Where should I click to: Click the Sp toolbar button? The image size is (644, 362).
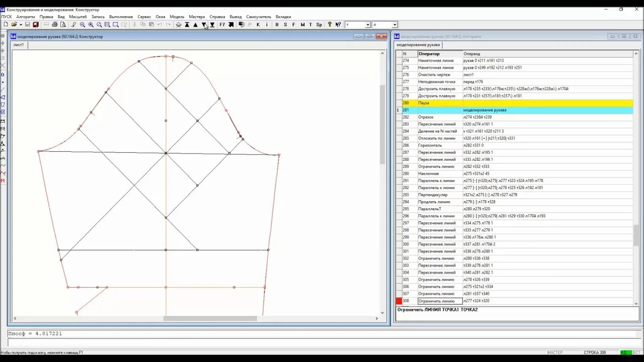point(319,25)
